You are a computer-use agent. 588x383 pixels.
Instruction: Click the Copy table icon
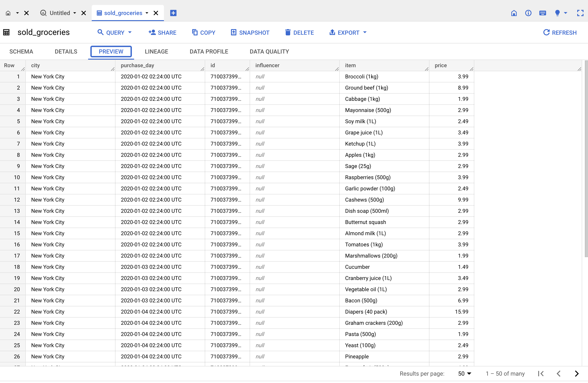point(195,32)
